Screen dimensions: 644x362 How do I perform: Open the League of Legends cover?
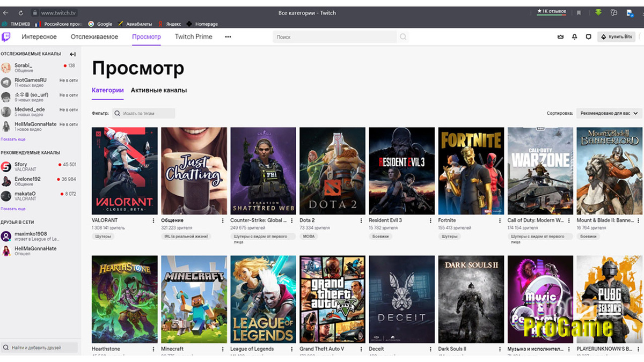(x=264, y=299)
